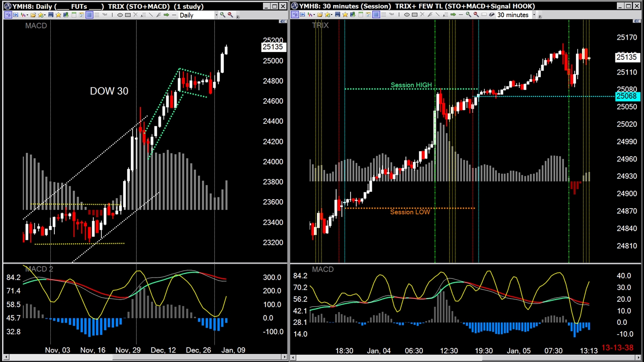Viewport: 644px width, 362px height.
Task: Zoom out with red magnifier in Daily chart
Action: tap(230, 15)
